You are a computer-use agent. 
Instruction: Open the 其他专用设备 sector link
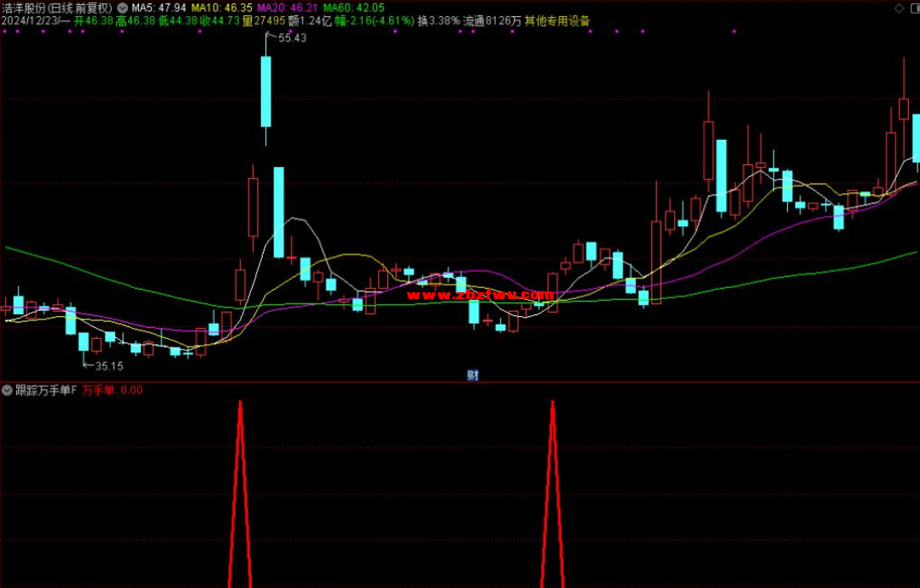click(x=557, y=21)
